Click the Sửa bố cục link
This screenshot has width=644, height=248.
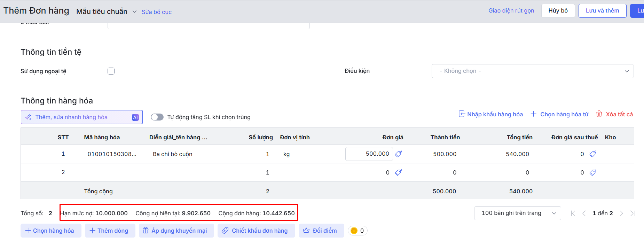coord(157,12)
